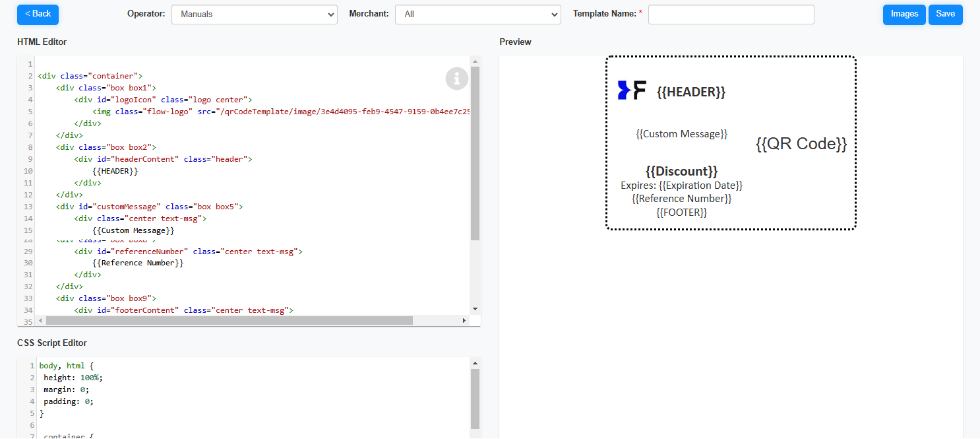Click the "margin: 0;" CSS line
980x439 pixels.
point(67,389)
